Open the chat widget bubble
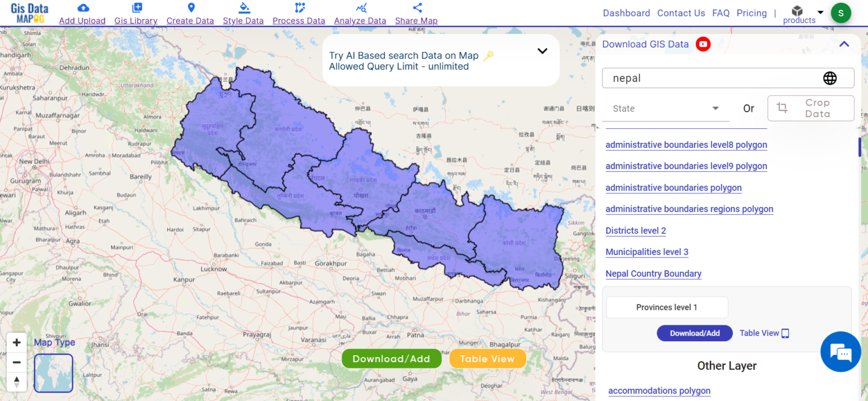This screenshot has width=868, height=401. (840, 351)
